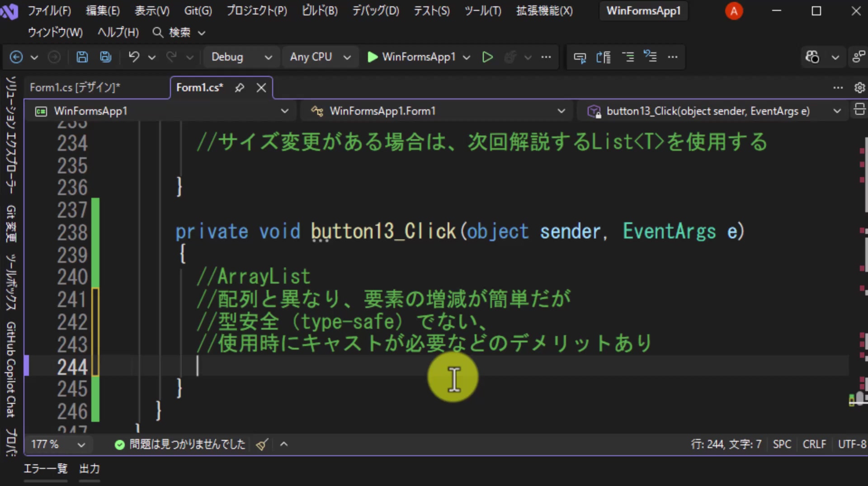Viewport: 868px width, 486px height.
Task: Click the GitHub Copilot icon in the toolbar
Action: point(812,57)
